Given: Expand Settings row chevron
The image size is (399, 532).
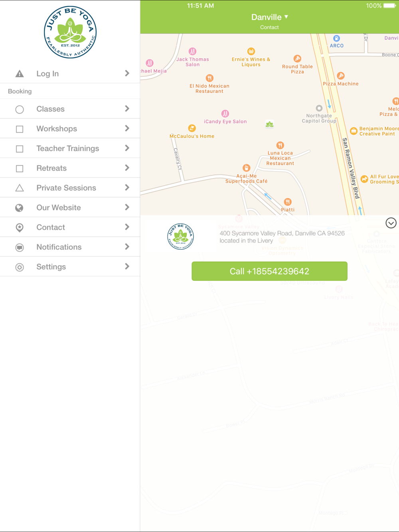Looking at the screenshot, I should click(x=127, y=266).
